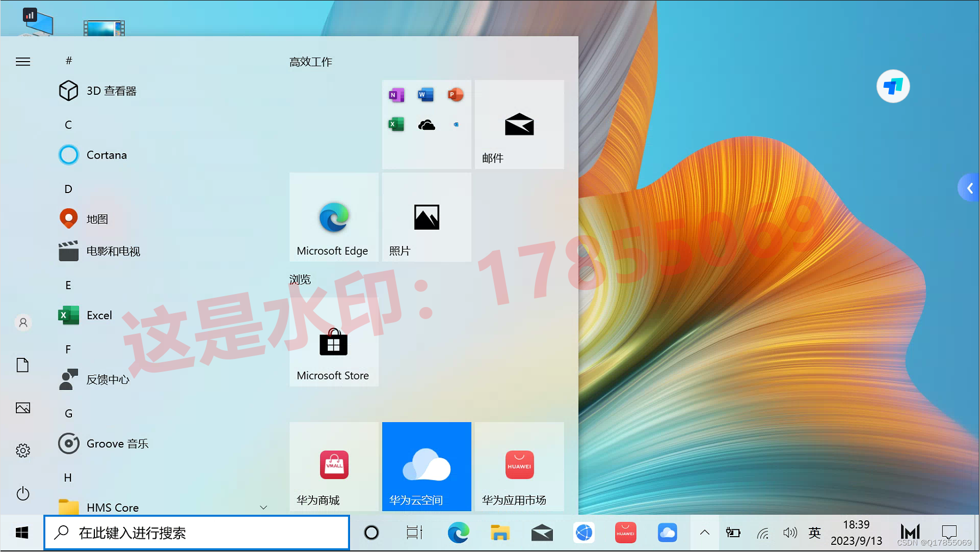
Task: Open the clock showing 18:39
Action: pos(856,533)
